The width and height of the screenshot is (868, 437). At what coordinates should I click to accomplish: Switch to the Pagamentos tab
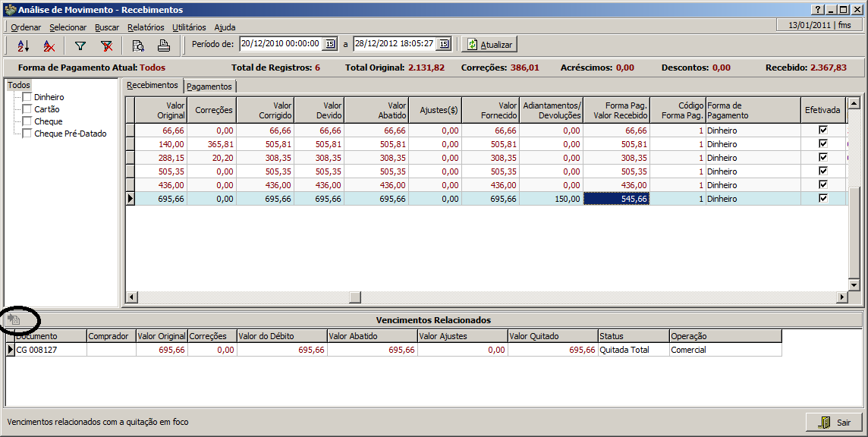pyautogui.click(x=209, y=86)
